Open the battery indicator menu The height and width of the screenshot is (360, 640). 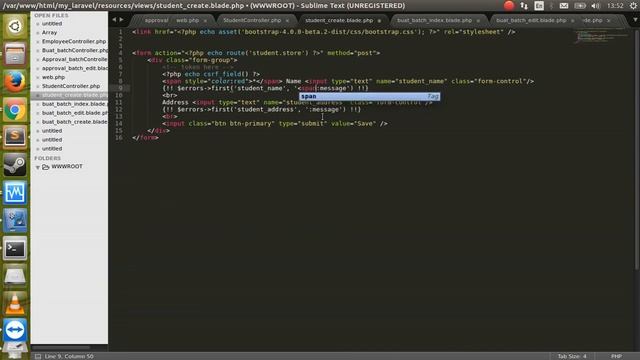[x=580, y=6]
